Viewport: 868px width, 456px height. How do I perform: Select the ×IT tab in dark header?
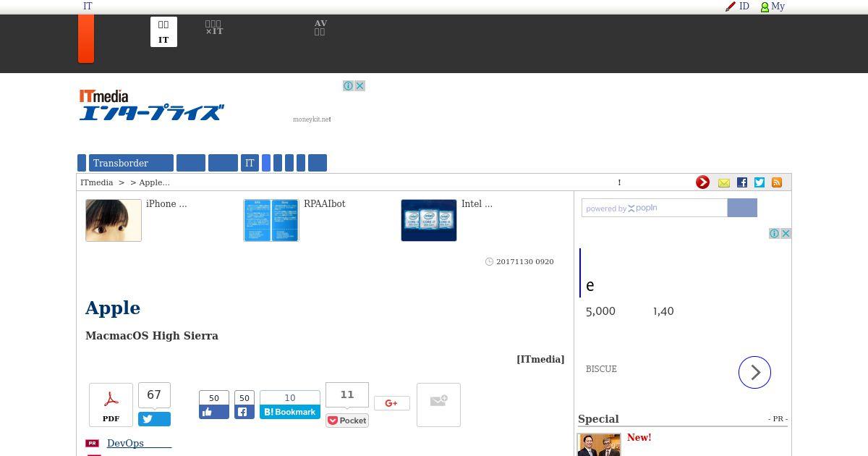tap(214, 28)
